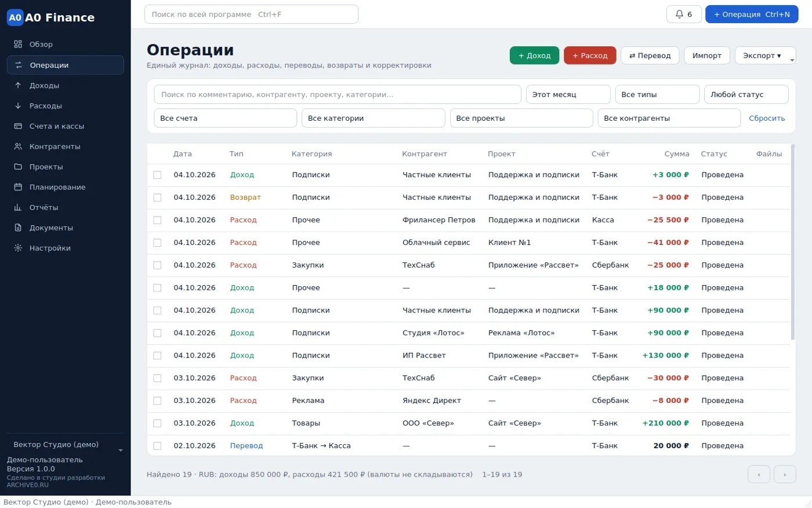This screenshot has height=508, width=812.
Task: Click the Настройки gear icon
Action: pos(18,248)
